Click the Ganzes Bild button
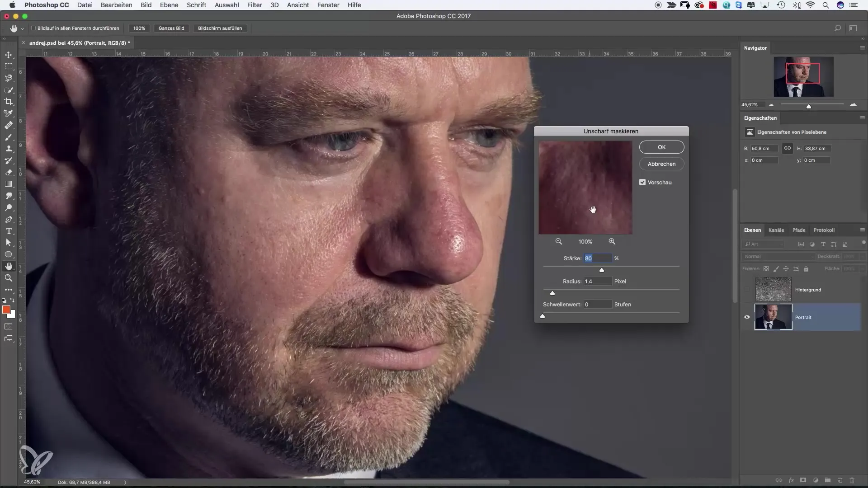Screen dimensions: 868x488 point(171,28)
